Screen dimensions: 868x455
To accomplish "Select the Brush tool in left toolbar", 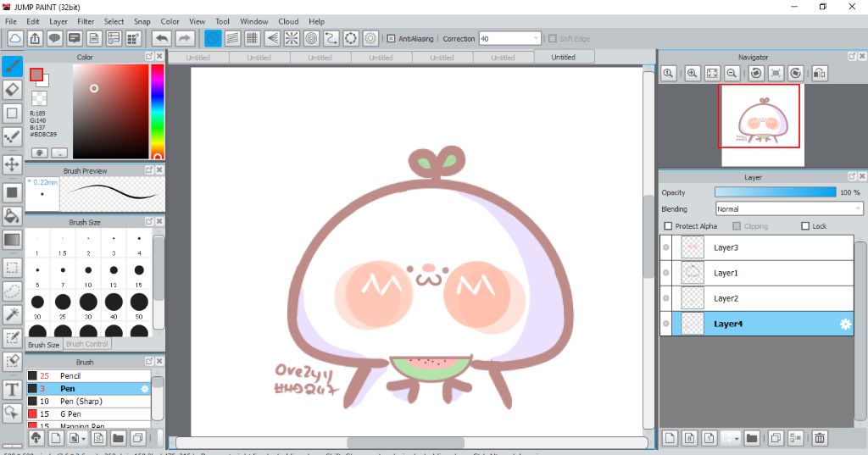I will coord(12,66).
